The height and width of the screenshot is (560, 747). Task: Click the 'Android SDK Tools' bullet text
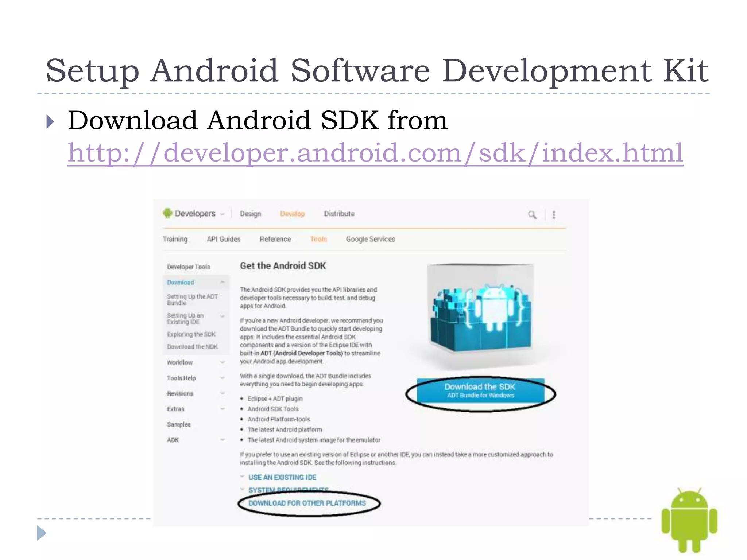(x=273, y=409)
